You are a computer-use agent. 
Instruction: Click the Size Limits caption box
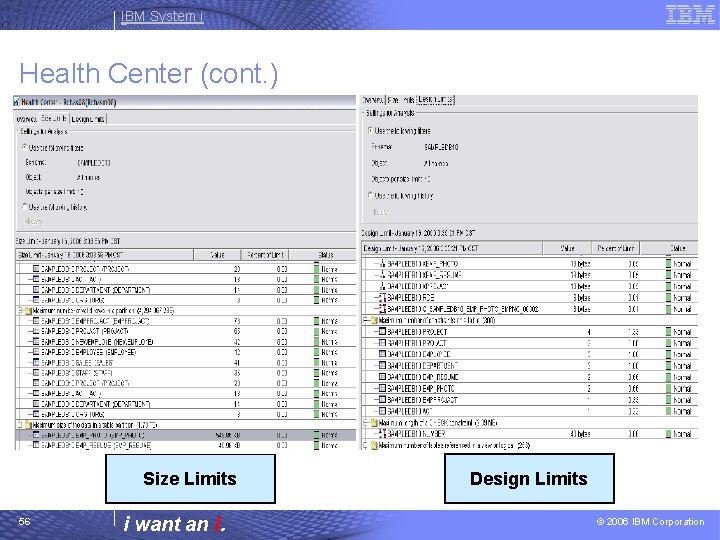(x=191, y=478)
